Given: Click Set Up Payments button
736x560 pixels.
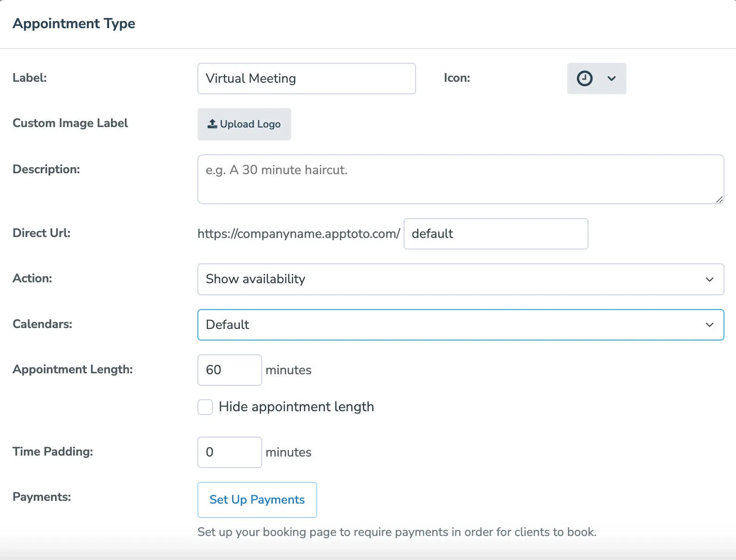Looking at the screenshot, I should click(257, 500).
